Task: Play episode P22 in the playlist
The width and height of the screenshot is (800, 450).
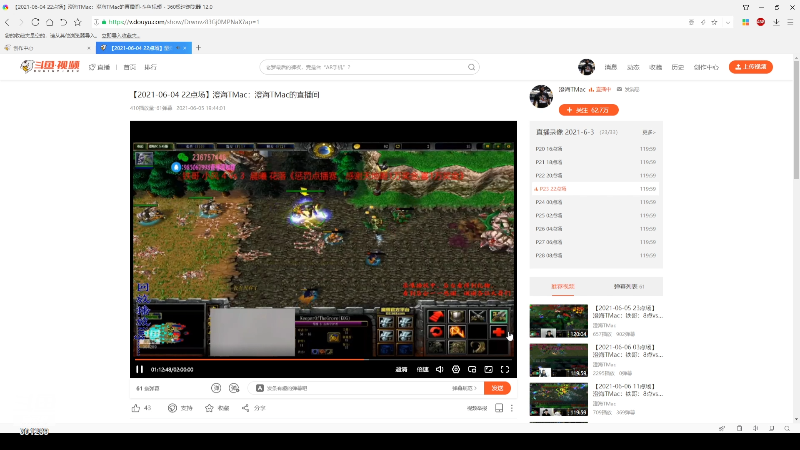Action: [595, 176]
